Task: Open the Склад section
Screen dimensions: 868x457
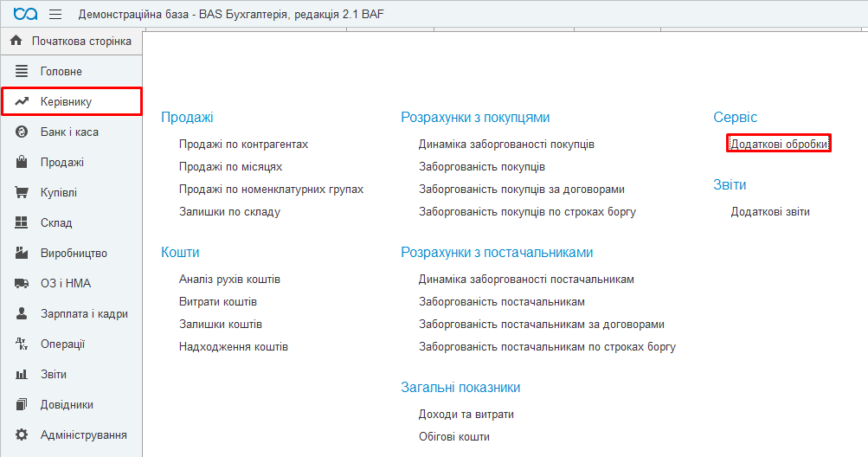Action: pos(58,223)
